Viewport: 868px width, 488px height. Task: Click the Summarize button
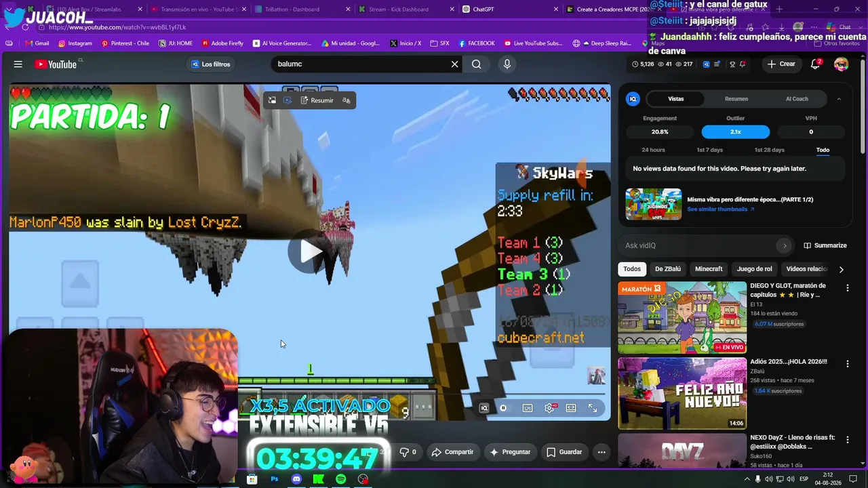(x=825, y=245)
